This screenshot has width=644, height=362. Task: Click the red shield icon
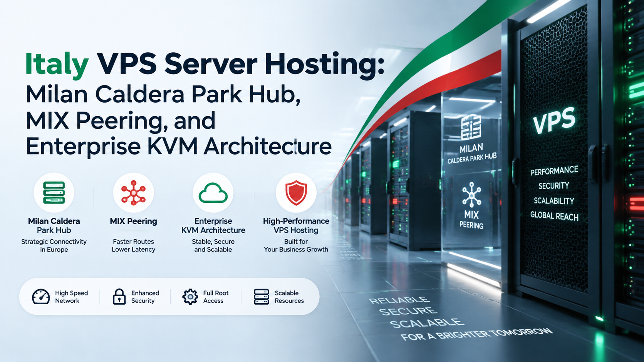coord(296,193)
